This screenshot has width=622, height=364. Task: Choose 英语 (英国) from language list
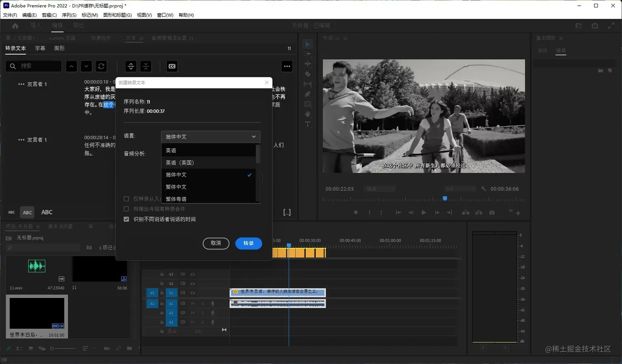pyautogui.click(x=180, y=163)
